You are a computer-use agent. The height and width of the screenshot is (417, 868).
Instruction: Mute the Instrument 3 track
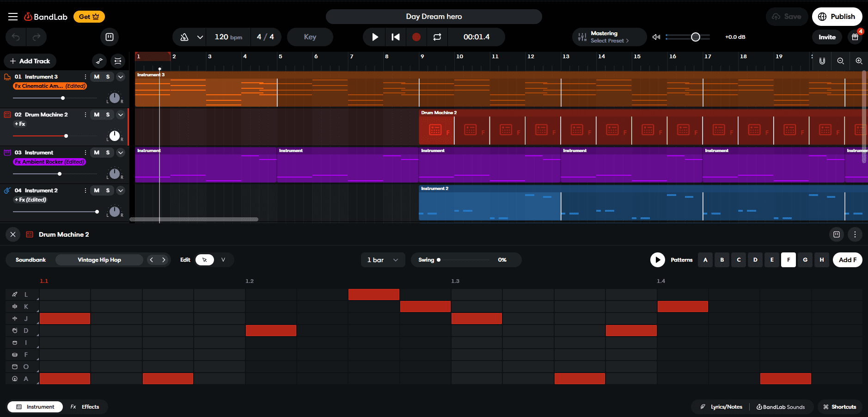(x=96, y=77)
